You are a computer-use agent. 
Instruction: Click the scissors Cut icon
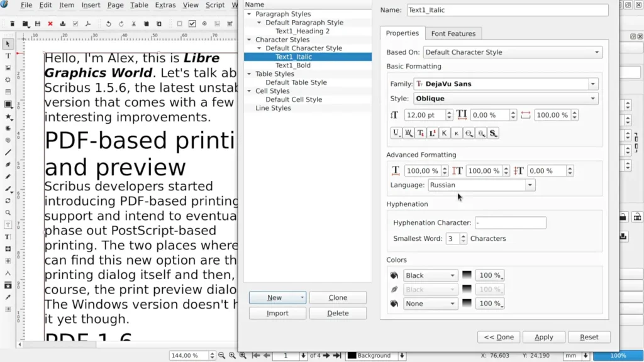(x=133, y=24)
